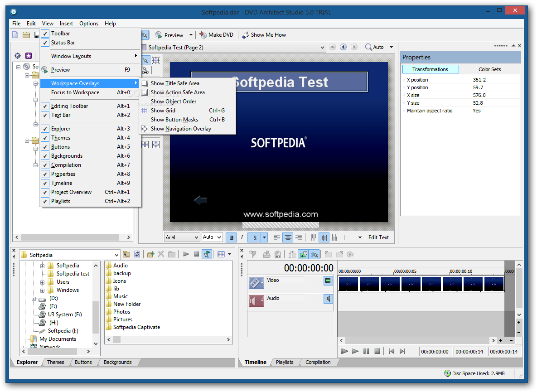The width and height of the screenshot is (537, 392).
Task: Toggle Bold text formatting button
Action: 232,237
